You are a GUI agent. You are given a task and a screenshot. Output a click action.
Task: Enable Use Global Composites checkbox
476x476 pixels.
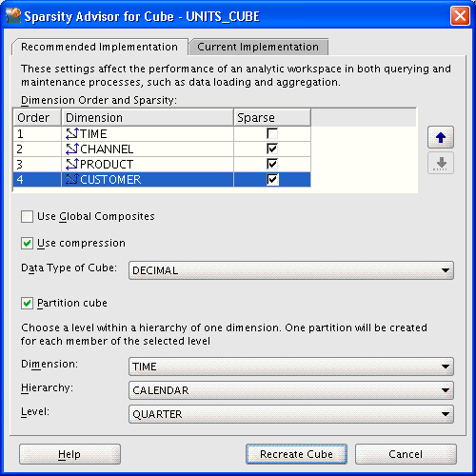[x=27, y=216]
